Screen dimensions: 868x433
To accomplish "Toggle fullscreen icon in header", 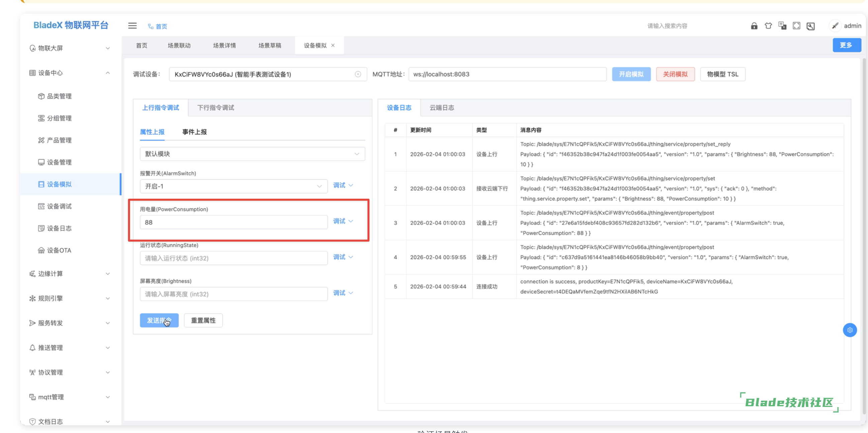I will click(796, 26).
